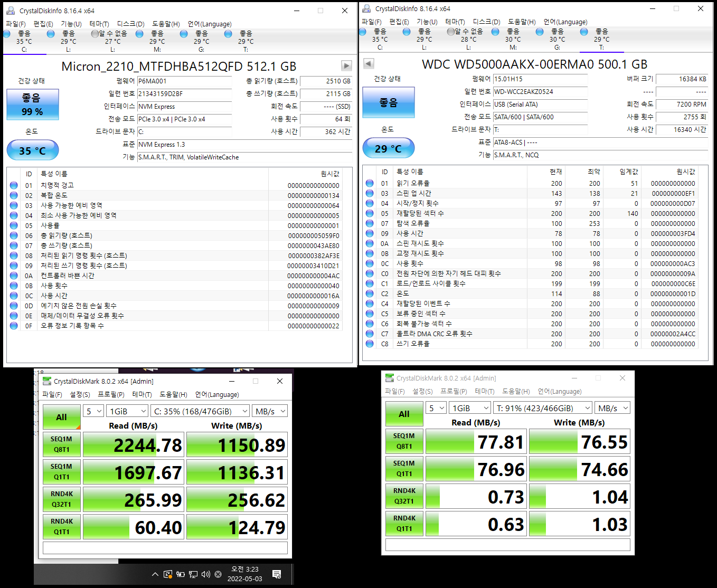Click RND4K Q32T1 button in left CrystalDiskMark
Viewport: 717px width, 588px height.
(x=61, y=499)
